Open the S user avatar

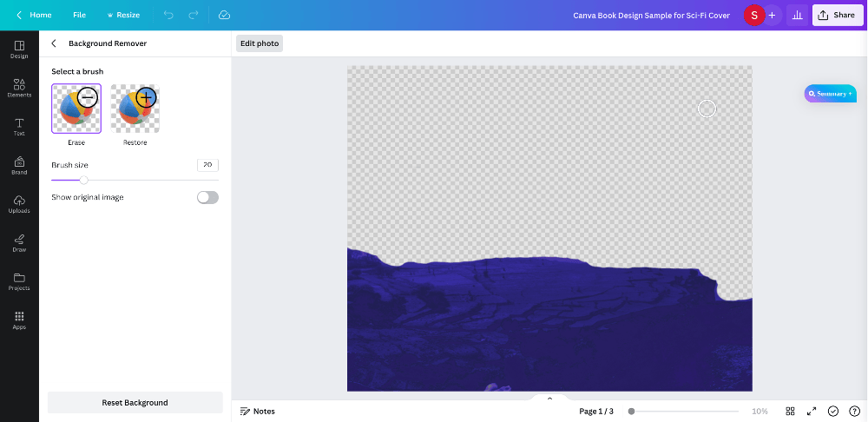click(x=754, y=15)
